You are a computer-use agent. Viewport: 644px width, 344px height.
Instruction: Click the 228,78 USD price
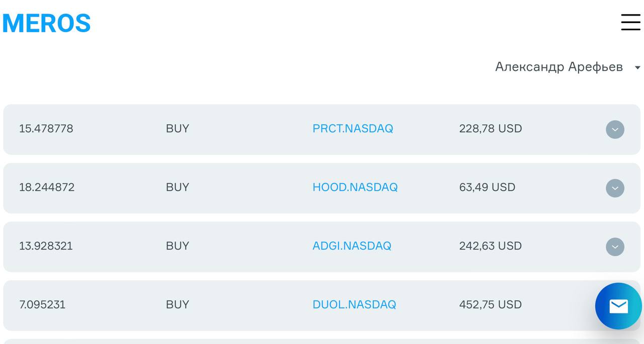(x=490, y=129)
